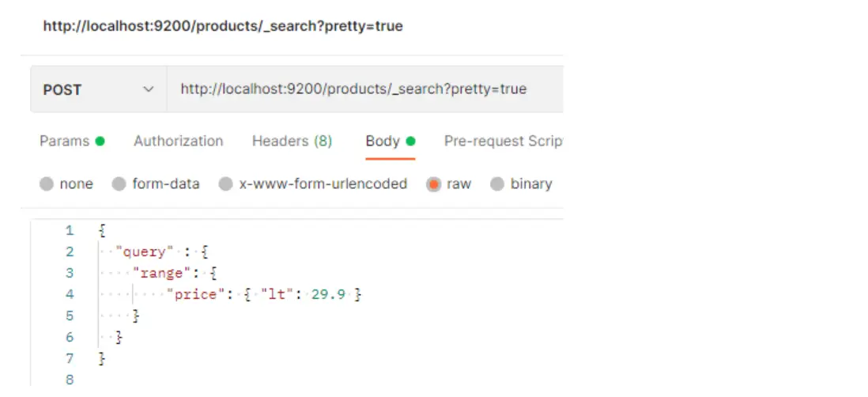Click the request title URL at top

pos(222,26)
